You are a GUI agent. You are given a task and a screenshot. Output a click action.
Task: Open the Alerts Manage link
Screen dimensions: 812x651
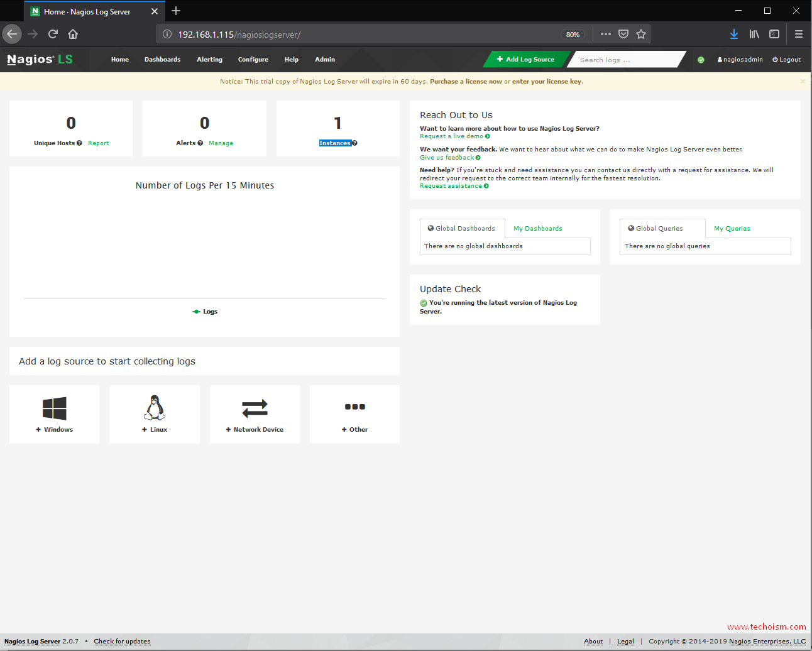[x=221, y=143]
